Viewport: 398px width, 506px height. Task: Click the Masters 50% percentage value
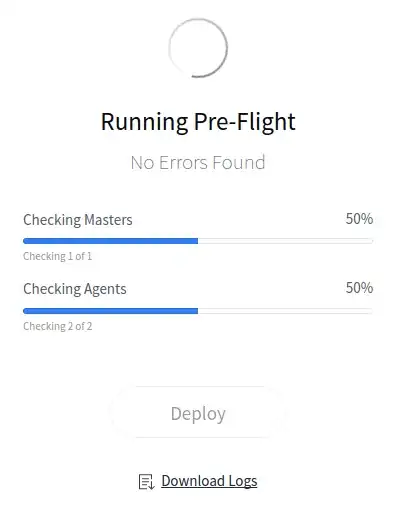pyautogui.click(x=359, y=219)
